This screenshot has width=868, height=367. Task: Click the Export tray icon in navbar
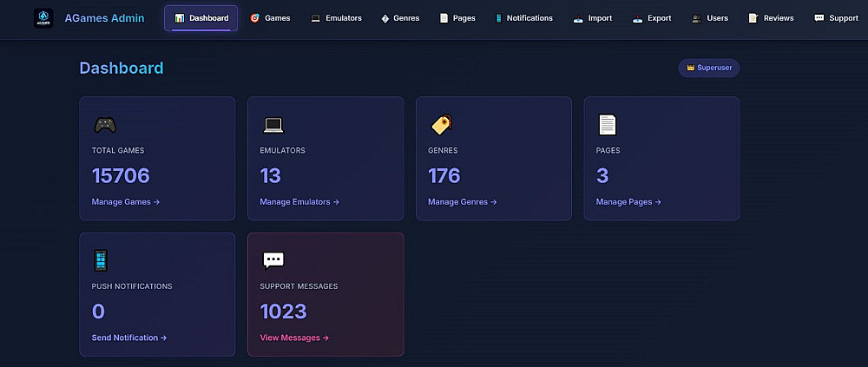click(637, 18)
